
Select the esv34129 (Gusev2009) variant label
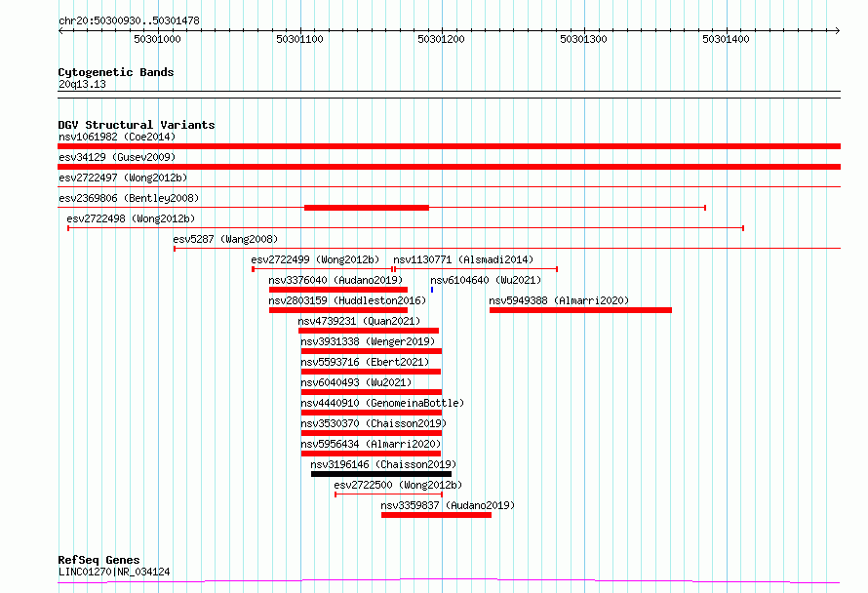[117, 157]
